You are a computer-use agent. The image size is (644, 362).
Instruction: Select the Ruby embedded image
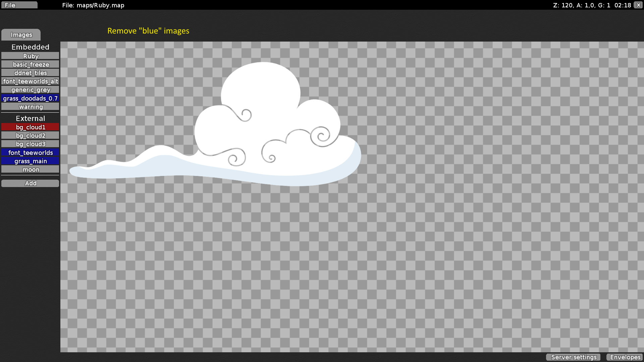coord(30,56)
